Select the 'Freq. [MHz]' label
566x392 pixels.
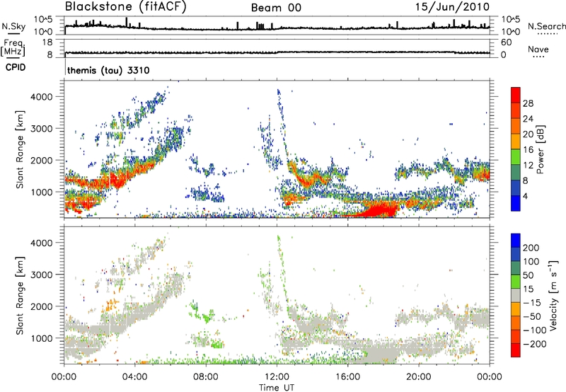tap(13, 48)
